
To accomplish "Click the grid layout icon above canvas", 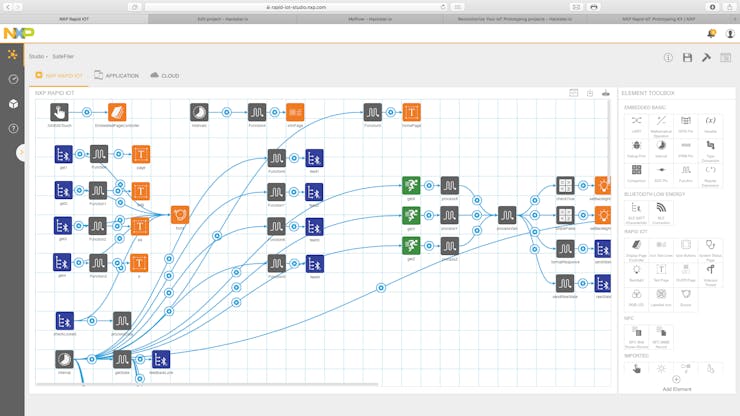I will pyautogui.click(x=573, y=93).
